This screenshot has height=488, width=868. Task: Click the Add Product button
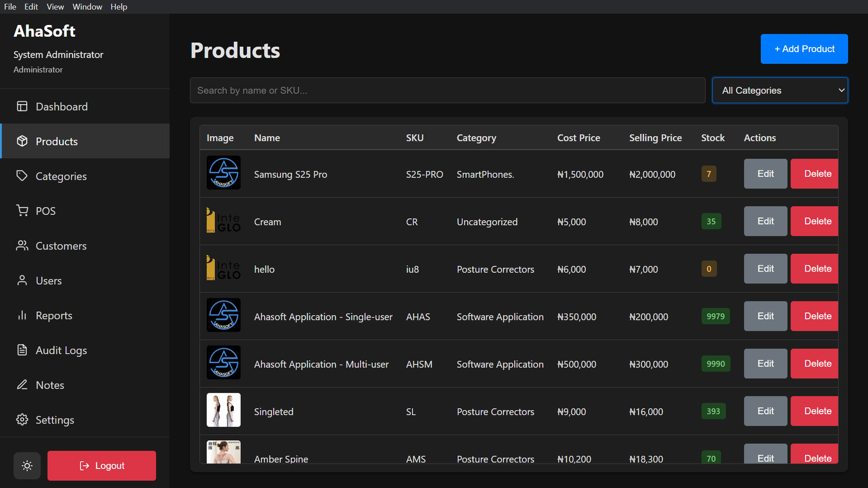pyautogui.click(x=804, y=49)
